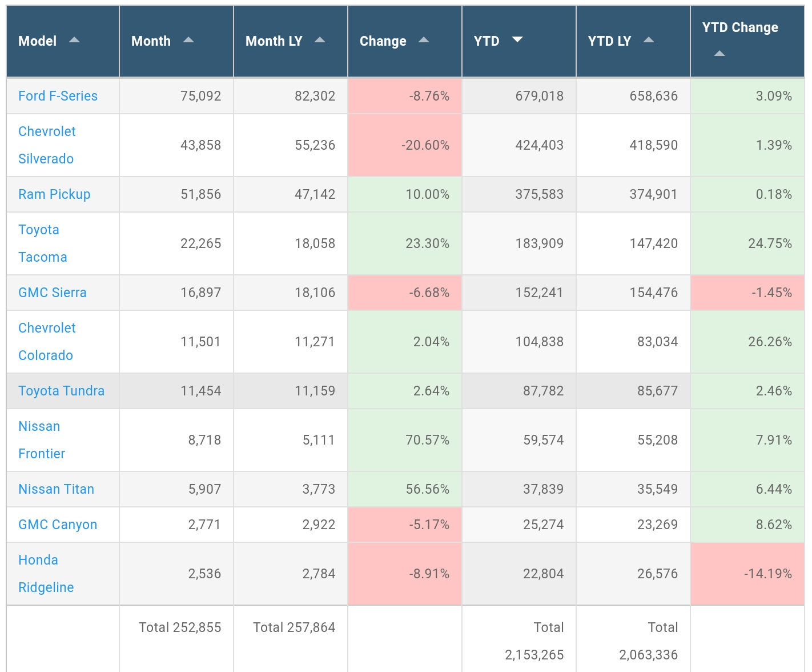Click the Toyota Tundra link
This screenshot has width=812, height=672.
(61, 391)
